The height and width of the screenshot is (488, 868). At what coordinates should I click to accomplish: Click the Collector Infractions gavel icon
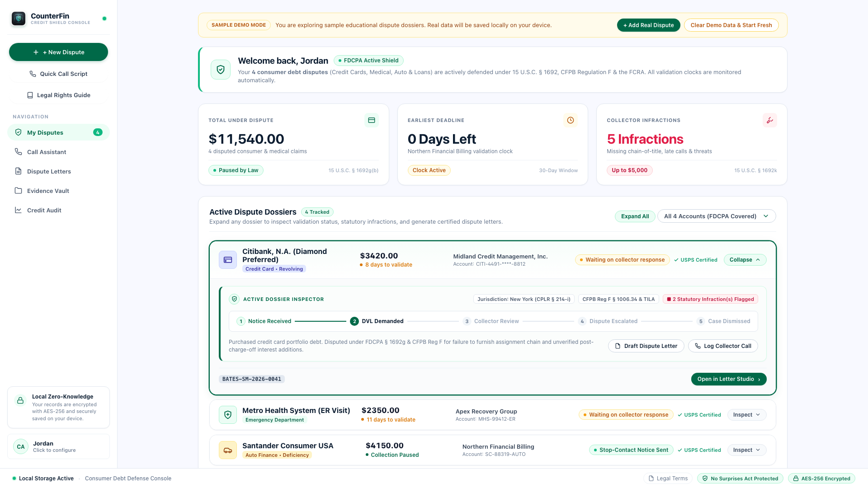pyautogui.click(x=769, y=120)
